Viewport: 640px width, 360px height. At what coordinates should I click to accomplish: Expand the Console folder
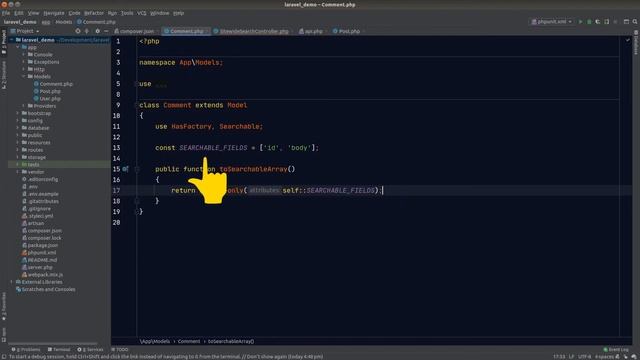(x=24, y=55)
